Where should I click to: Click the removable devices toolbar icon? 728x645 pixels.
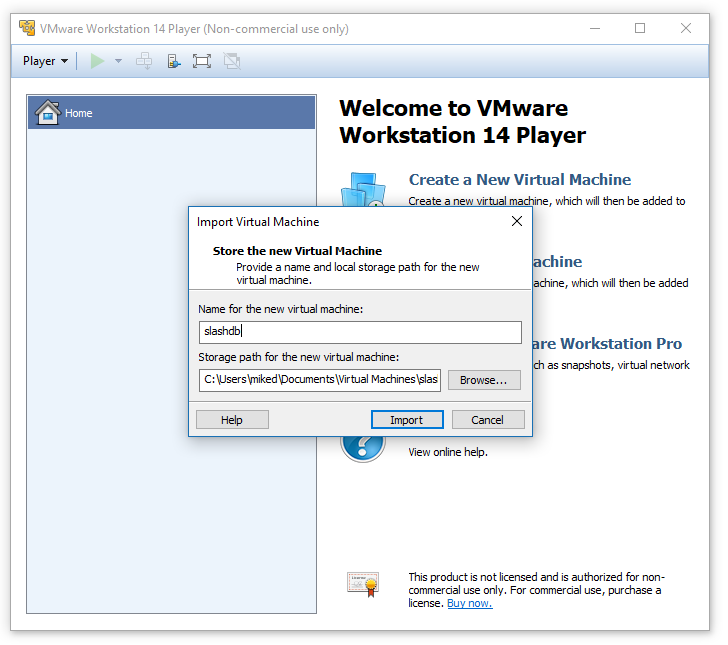point(174,61)
